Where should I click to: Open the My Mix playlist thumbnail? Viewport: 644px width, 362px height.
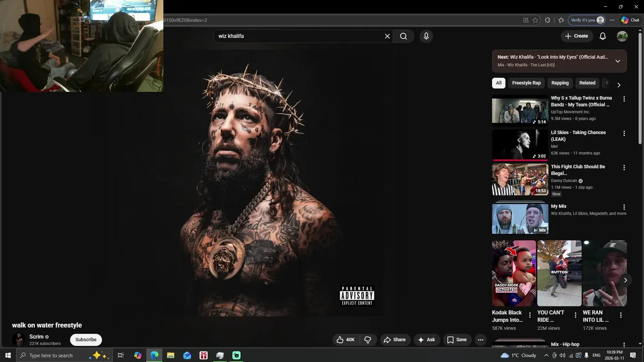coord(520,218)
